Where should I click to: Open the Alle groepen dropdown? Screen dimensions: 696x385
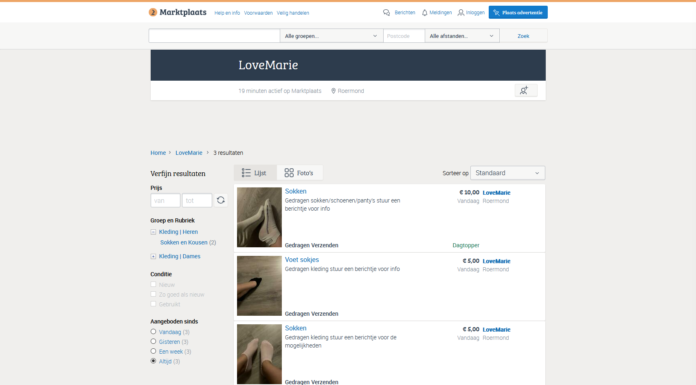point(331,36)
